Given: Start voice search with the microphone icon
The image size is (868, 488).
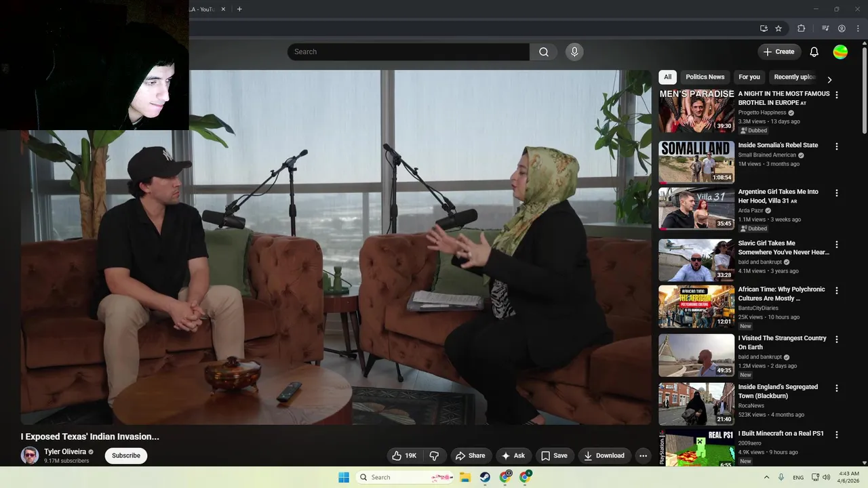Looking at the screenshot, I should pos(574,52).
